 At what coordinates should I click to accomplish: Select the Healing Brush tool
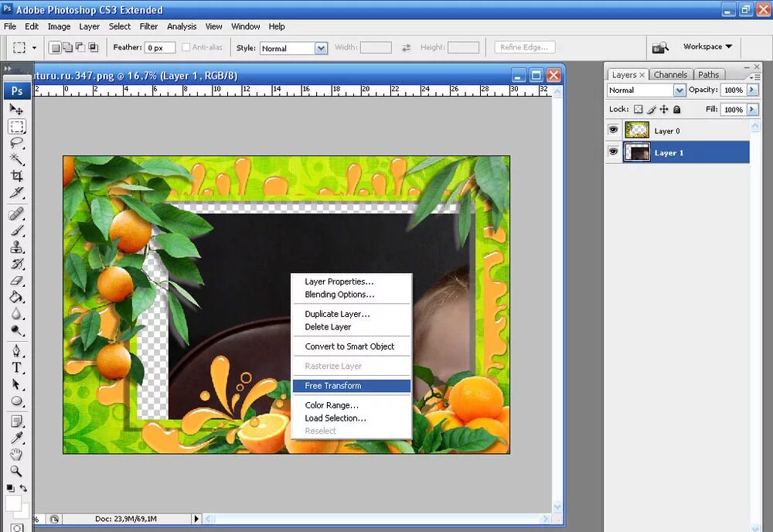tap(16, 213)
